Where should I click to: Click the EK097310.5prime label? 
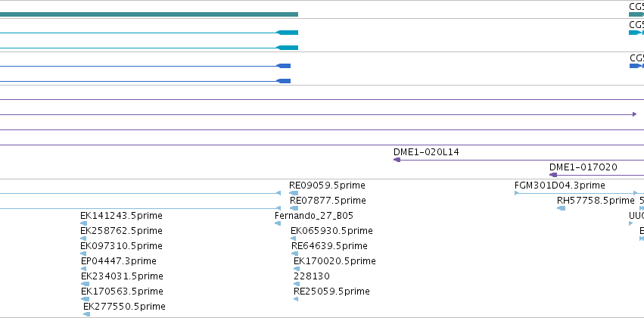point(121,246)
